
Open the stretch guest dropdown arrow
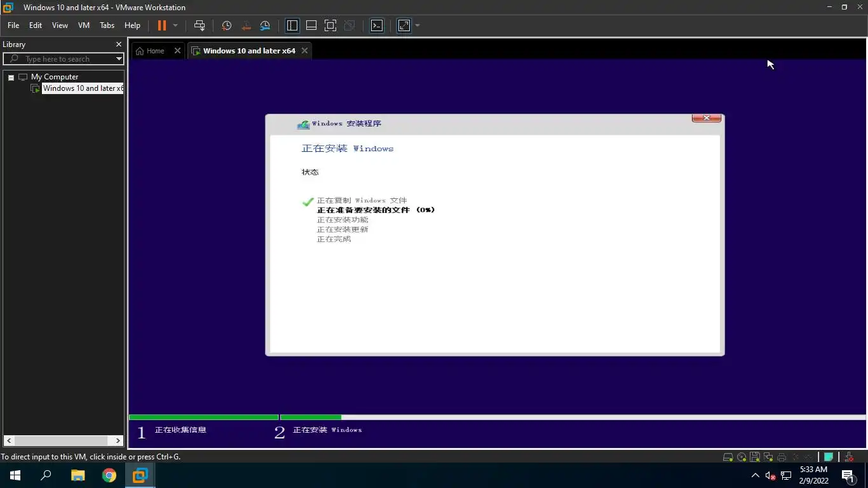(x=417, y=25)
